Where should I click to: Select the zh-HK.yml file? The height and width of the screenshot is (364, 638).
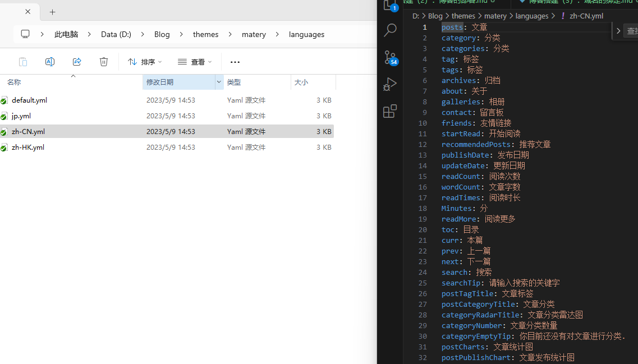click(28, 148)
